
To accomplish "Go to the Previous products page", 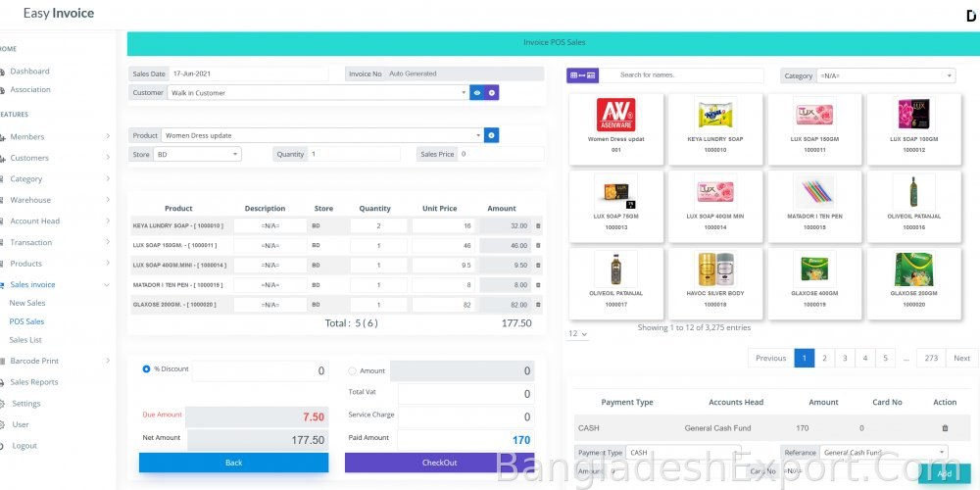I will click(x=770, y=358).
